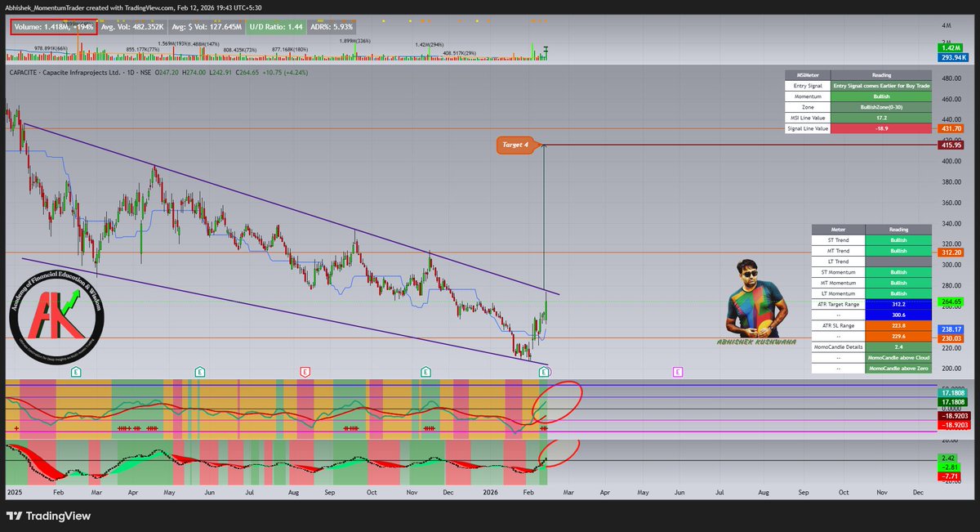Click the Volume: 1.418M, +194% stat
Viewport: 980px width, 532px height.
click(x=53, y=26)
